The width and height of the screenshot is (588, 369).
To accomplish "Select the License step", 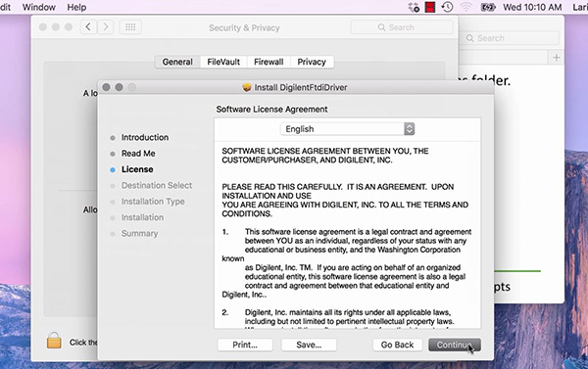I will tap(137, 169).
